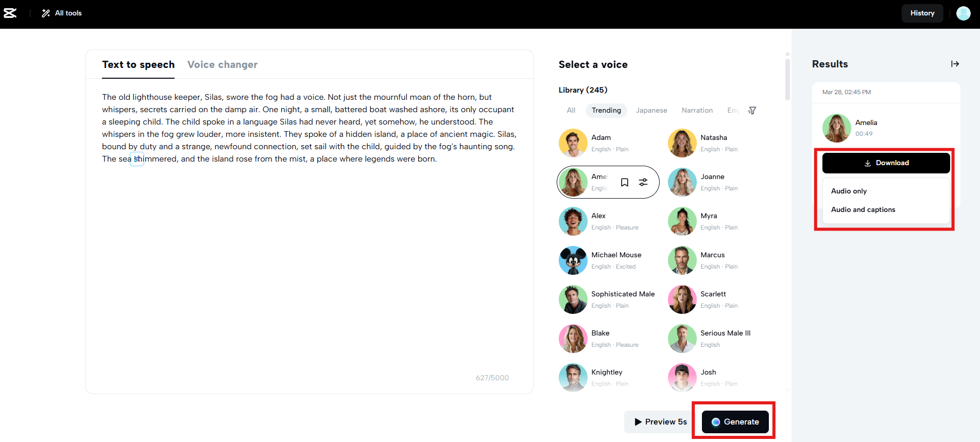Choose the Scarlett voice
Screen dimensions: 980x442
[x=717, y=299]
